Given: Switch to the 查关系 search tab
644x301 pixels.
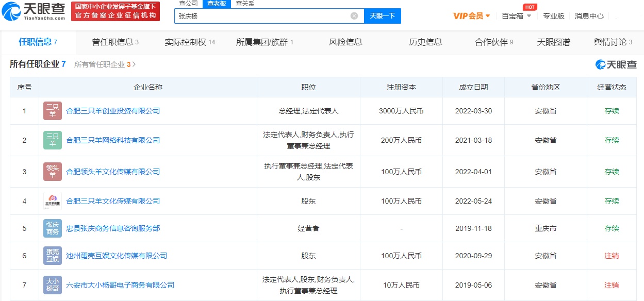Looking at the screenshot, I should point(245,4).
